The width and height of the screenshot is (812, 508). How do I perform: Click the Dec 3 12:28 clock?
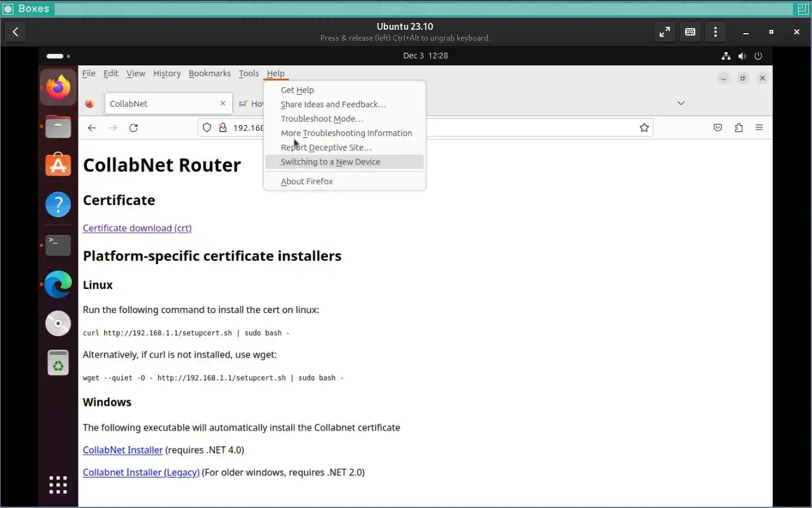(x=426, y=56)
